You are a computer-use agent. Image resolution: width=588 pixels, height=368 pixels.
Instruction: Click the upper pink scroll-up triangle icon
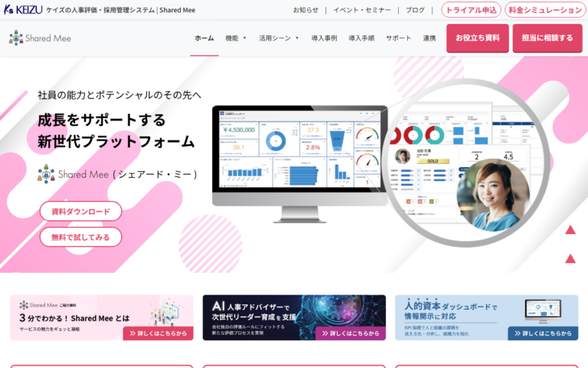point(570,229)
